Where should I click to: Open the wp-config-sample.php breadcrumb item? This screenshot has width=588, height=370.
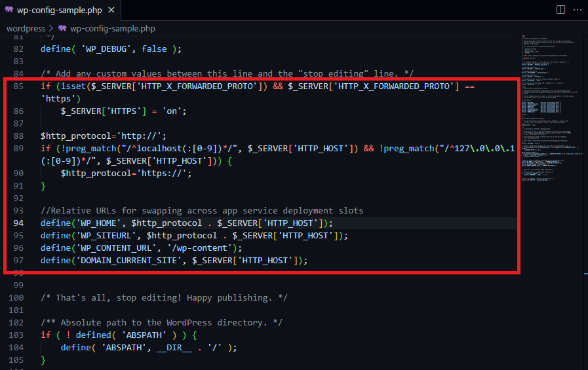pyautogui.click(x=113, y=28)
